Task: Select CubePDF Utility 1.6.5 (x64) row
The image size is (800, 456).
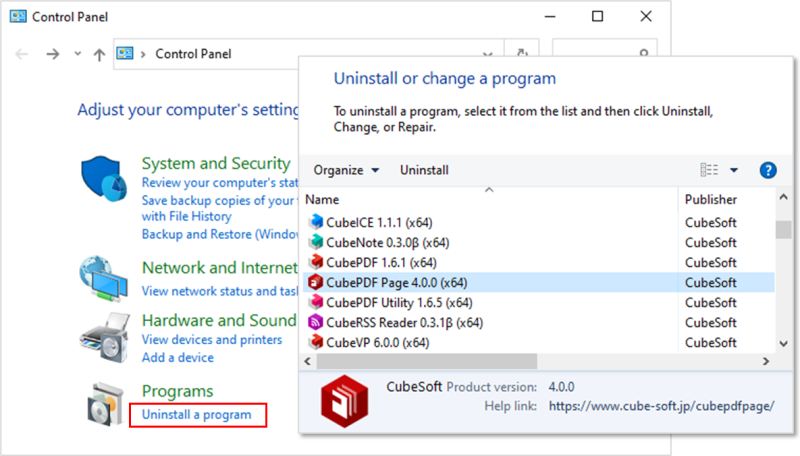Action: click(x=539, y=302)
